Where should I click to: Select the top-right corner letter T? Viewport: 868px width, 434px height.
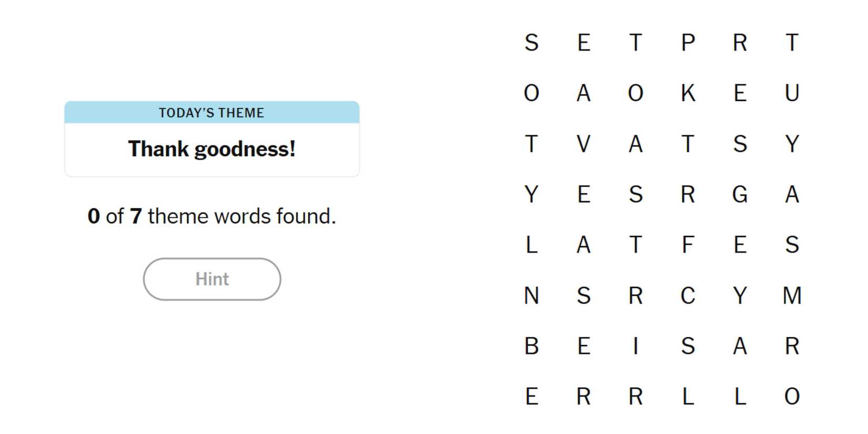pos(792,43)
